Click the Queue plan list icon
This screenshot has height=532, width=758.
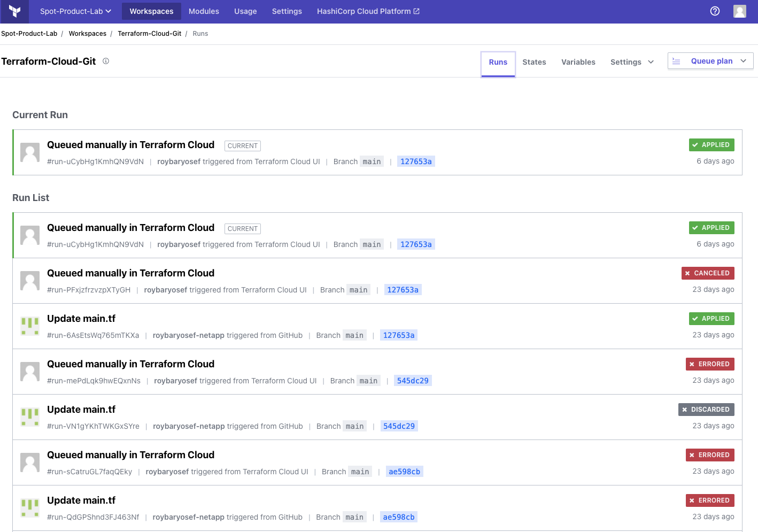676,61
